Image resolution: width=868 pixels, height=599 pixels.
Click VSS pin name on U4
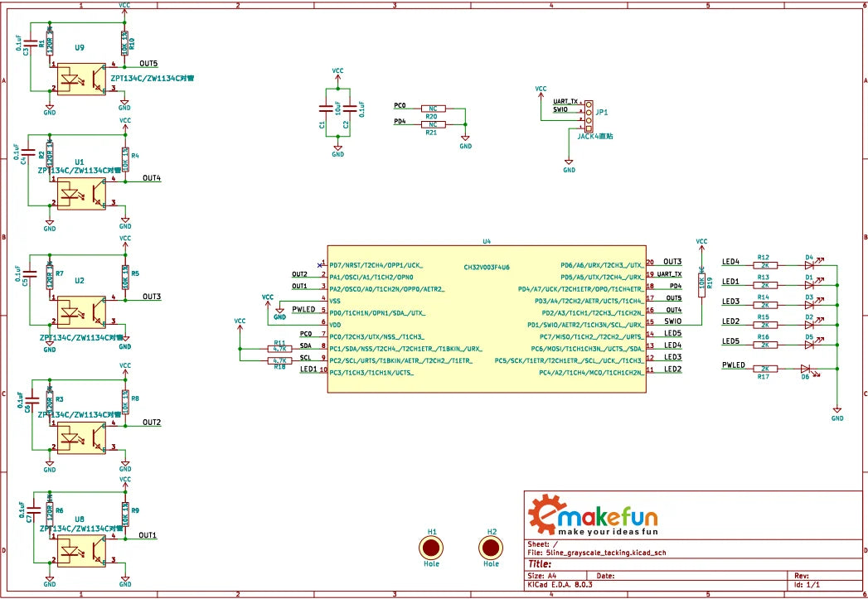coord(335,301)
